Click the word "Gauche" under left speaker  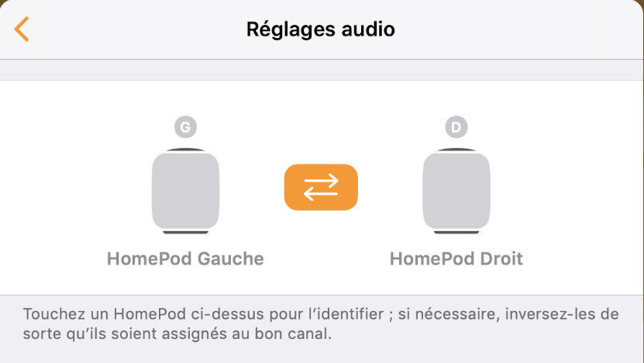point(229,258)
